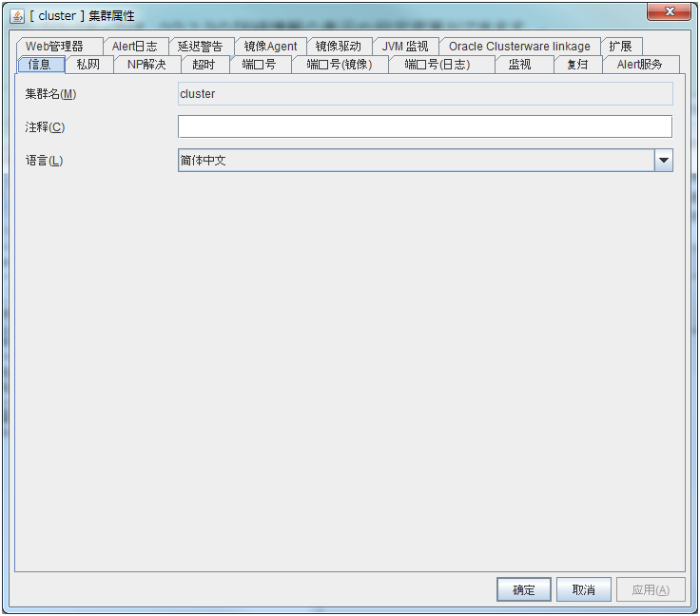The height and width of the screenshot is (616, 700).
Task: Switch to the Alert日志 tab
Action: point(135,46)
